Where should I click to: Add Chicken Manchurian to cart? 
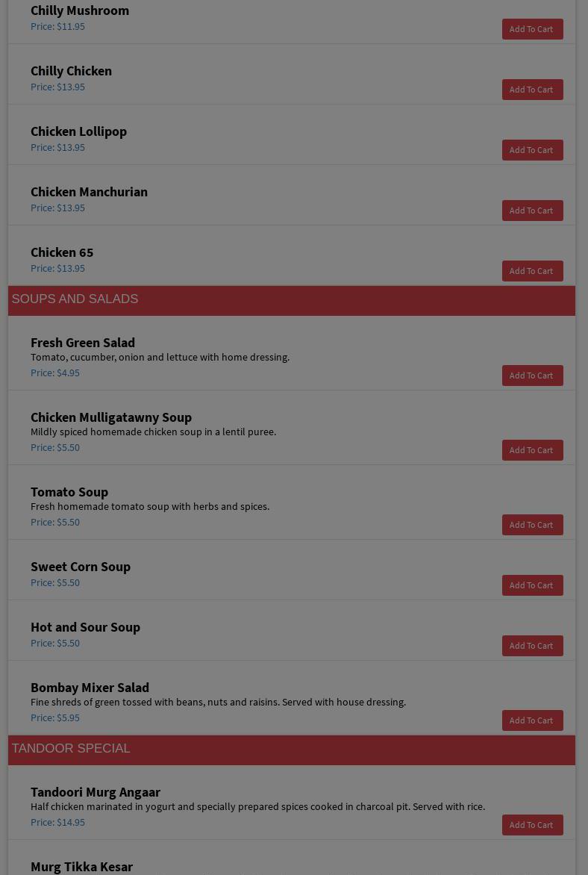click(532, 211)
